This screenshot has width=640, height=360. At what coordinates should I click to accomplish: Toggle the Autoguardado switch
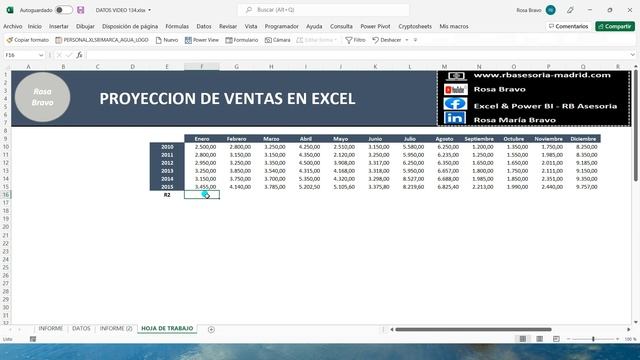pyautogui.click(x=64, y=10)
